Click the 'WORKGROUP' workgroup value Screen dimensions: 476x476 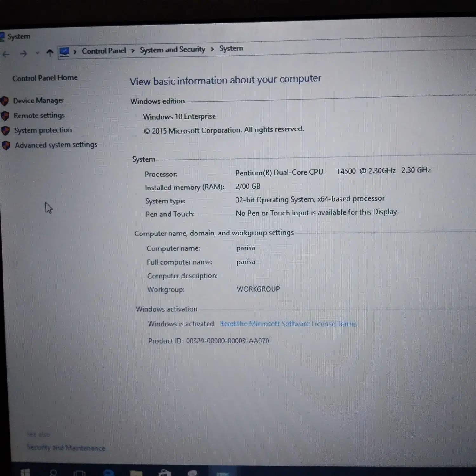click(x=258, y=289)
